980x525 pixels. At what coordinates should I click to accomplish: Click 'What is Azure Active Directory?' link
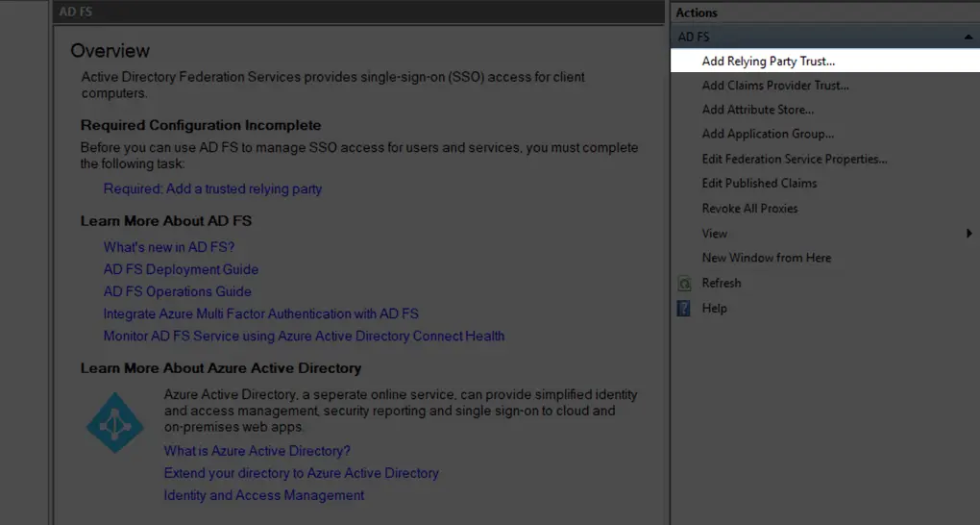click(257, 451)
